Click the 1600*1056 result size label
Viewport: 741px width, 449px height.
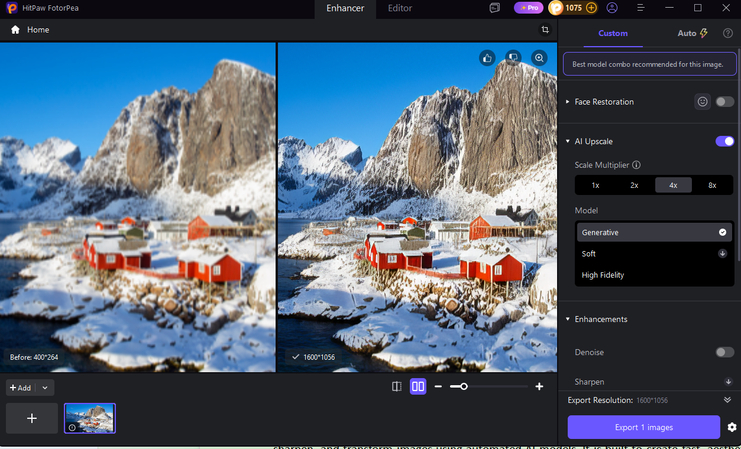313,357
